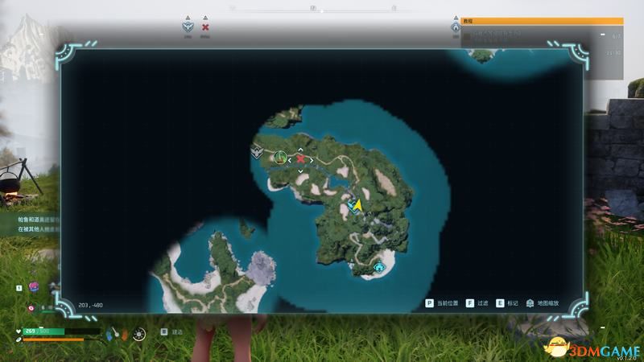Click the day-night sun cycle indicator

click(138, 334)
